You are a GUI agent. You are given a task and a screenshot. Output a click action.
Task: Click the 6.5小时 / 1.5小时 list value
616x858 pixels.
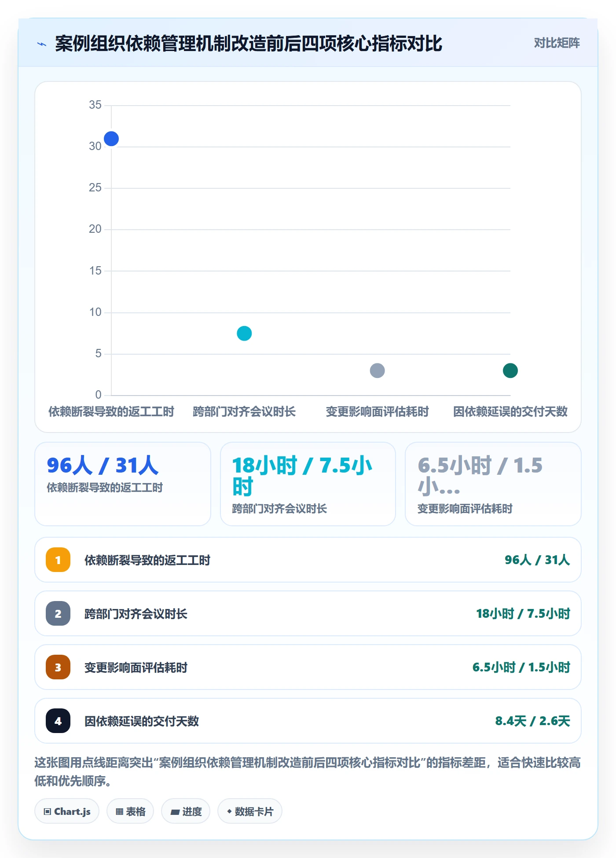[521, 667]
